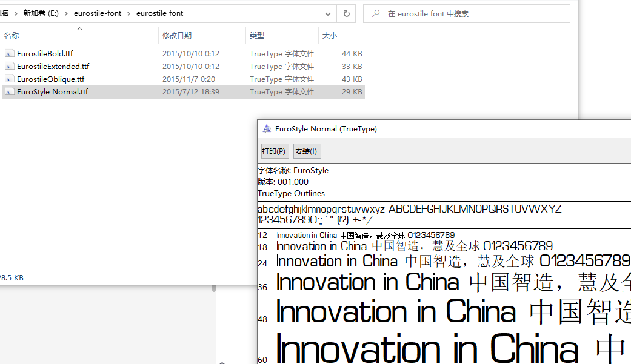
Task: Click the refresh icon beside the address bar
Action: pos(347,14)
